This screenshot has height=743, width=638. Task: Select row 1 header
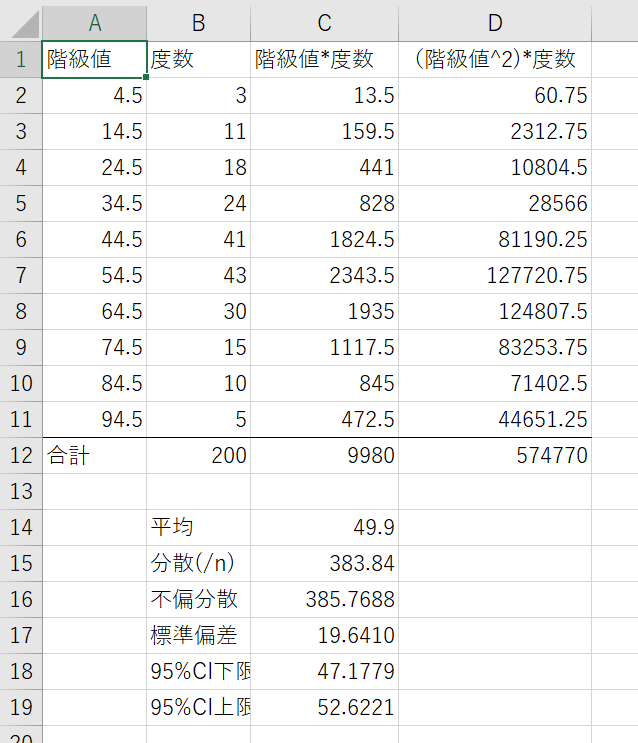click(x=21, y=59)
